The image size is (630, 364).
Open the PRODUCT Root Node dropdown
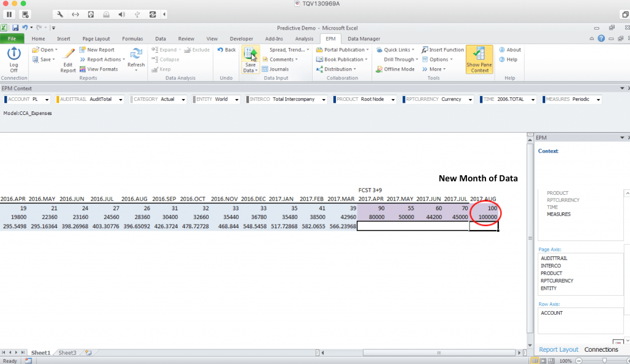pyautogui.click(x=393, y=100)
